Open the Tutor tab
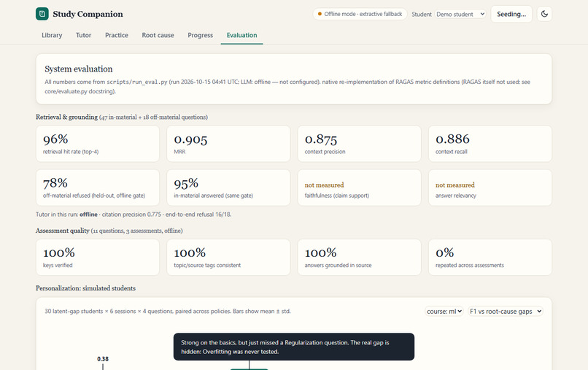The height and width of the screenshot is (370, 588). [x=83, y=35]
